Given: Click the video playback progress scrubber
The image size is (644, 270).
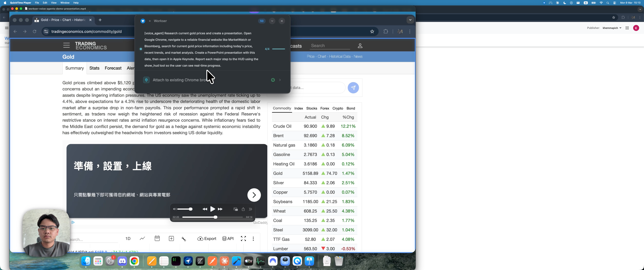Looking at the screenshot, I should [x=215, y=217].
